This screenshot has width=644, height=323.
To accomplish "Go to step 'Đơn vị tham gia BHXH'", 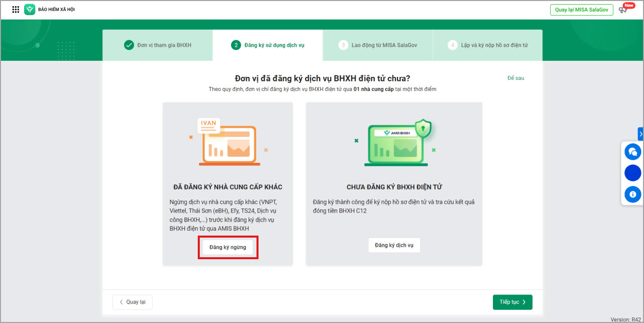I will pos(164,45).
